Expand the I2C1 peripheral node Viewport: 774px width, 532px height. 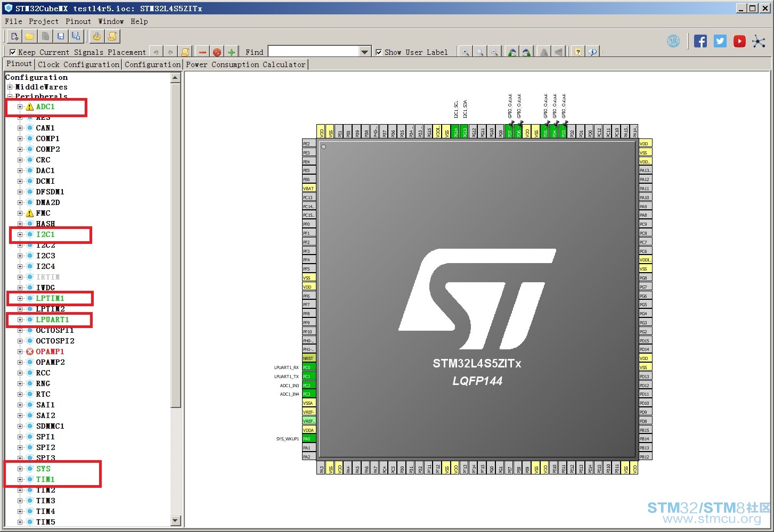[x=20, y=234]
